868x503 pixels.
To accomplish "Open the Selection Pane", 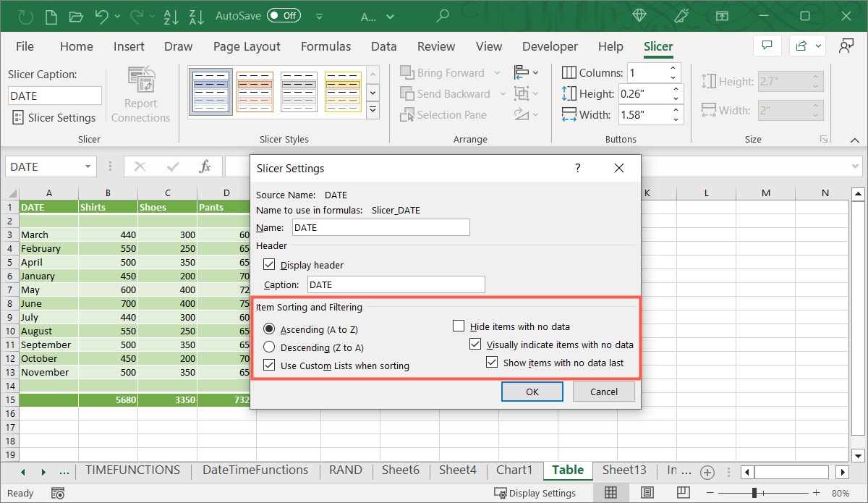I will pyautogui.click(x=444, y=114).
